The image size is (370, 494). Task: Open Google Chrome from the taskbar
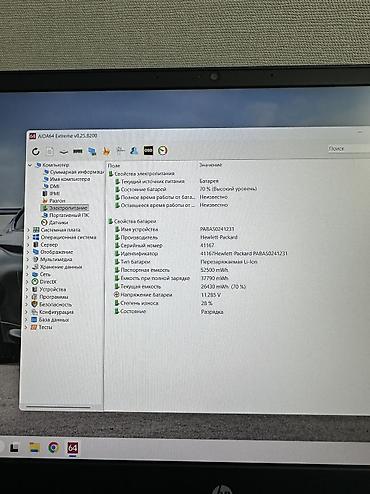coord(53,448)
